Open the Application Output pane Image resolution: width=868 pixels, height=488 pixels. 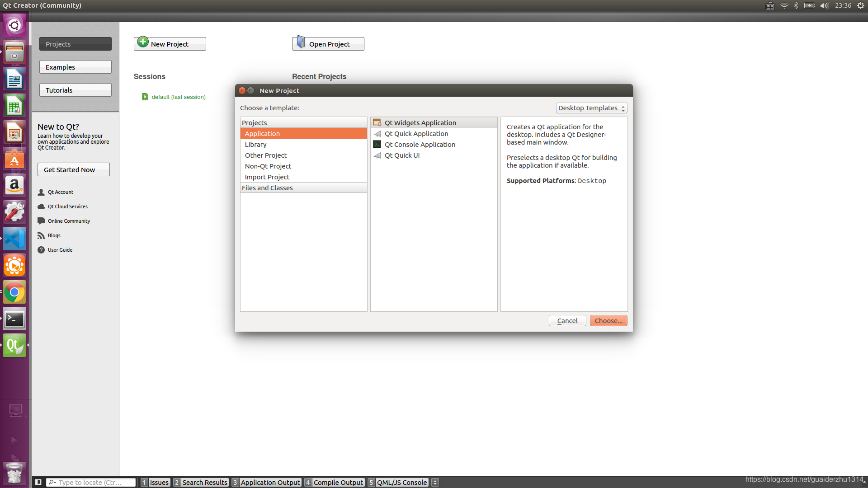click(266, 482)
